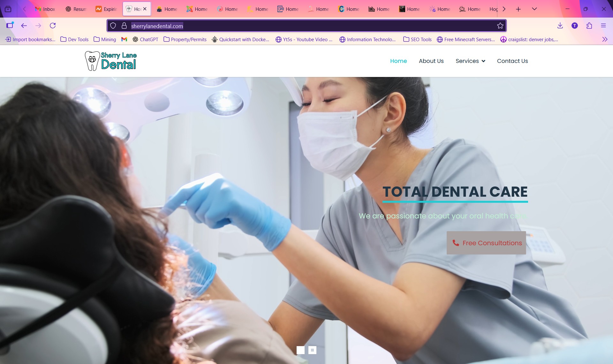Screen dimensions: 613x364
Task: Select the first slideshow indicator
Action: tap(300, 350)
